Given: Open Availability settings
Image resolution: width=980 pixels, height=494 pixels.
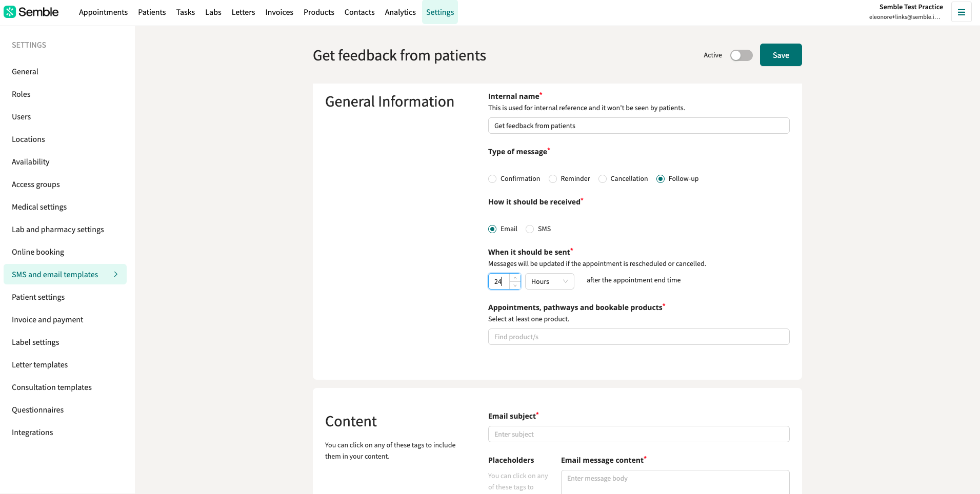Looking at the screenshot, I should 31,162.
